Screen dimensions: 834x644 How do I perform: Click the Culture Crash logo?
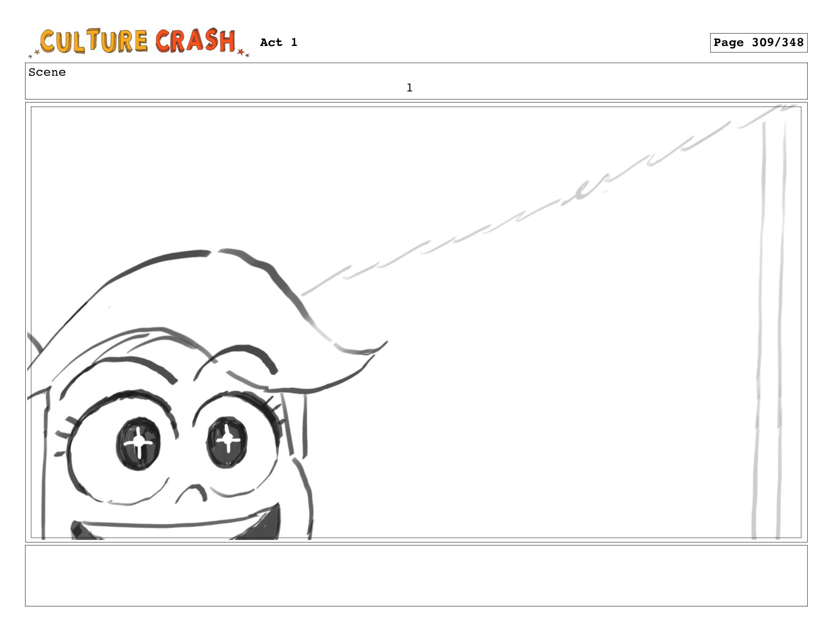[138, 42]
